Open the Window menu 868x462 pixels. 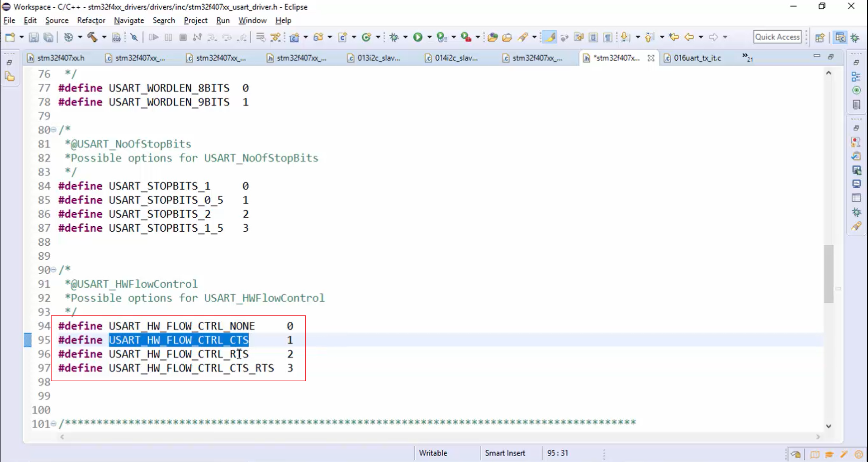[252, 20]
